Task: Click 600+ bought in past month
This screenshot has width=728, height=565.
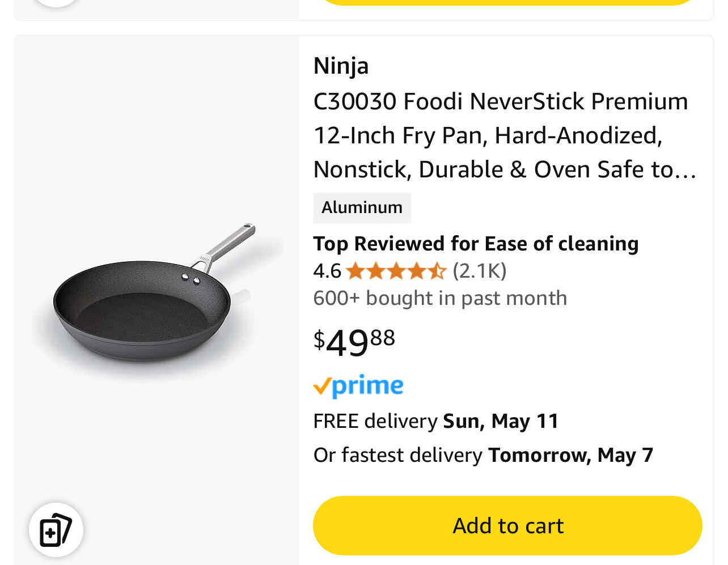Action: pos(440,298)
